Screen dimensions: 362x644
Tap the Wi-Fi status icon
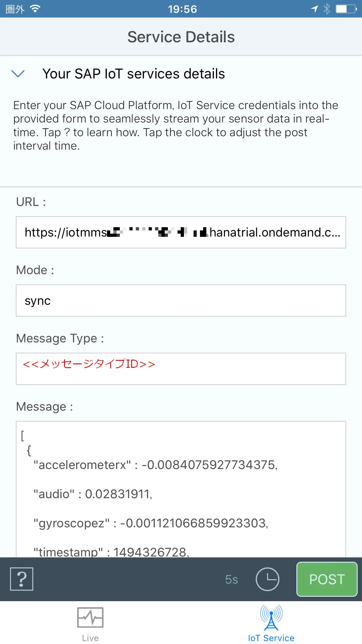[x=35, y=9]
